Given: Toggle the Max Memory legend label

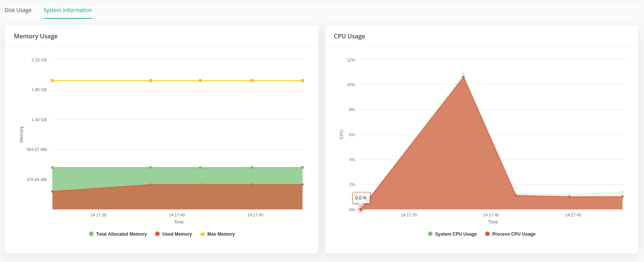Looking at the screenshot, I should tap(221, 234).
